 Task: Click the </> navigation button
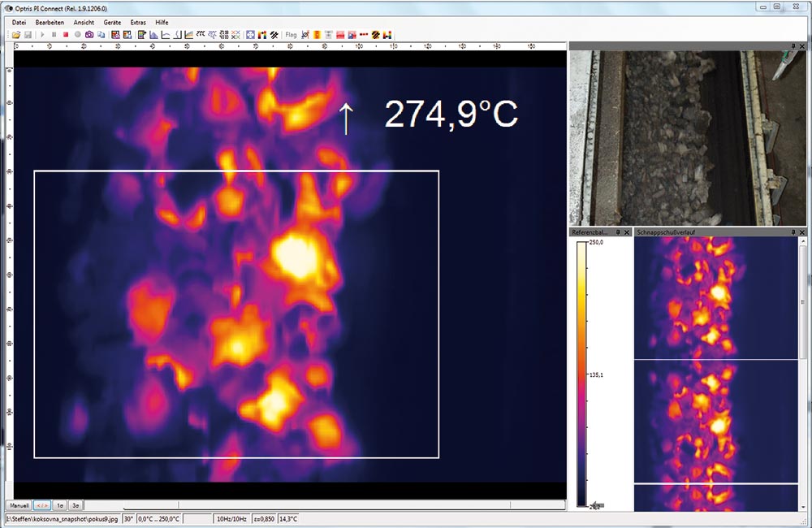click(42, 504)
